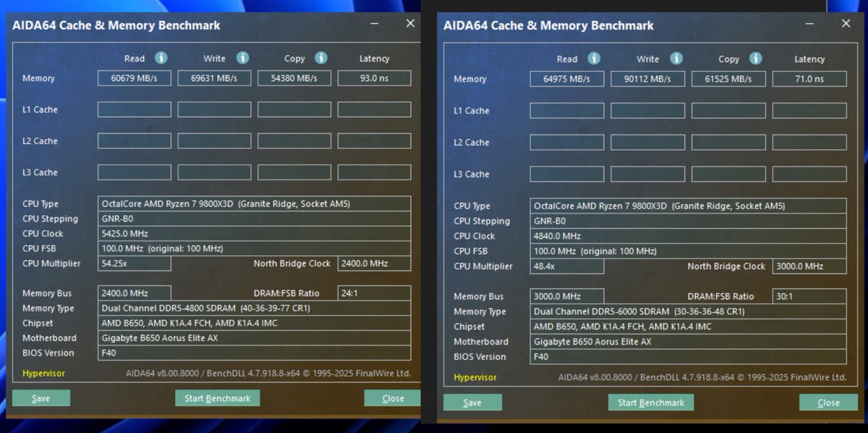Screen dimensions: 868x433
Task: Click Write info icon in right window
Action: pyautogui.click(x=676, y=59)
